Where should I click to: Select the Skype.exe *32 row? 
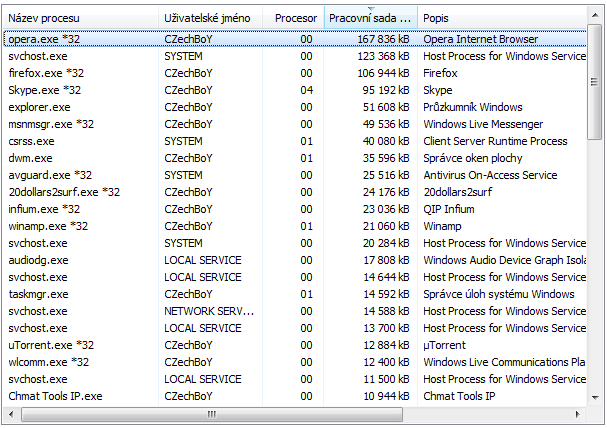tap(295, 90)
